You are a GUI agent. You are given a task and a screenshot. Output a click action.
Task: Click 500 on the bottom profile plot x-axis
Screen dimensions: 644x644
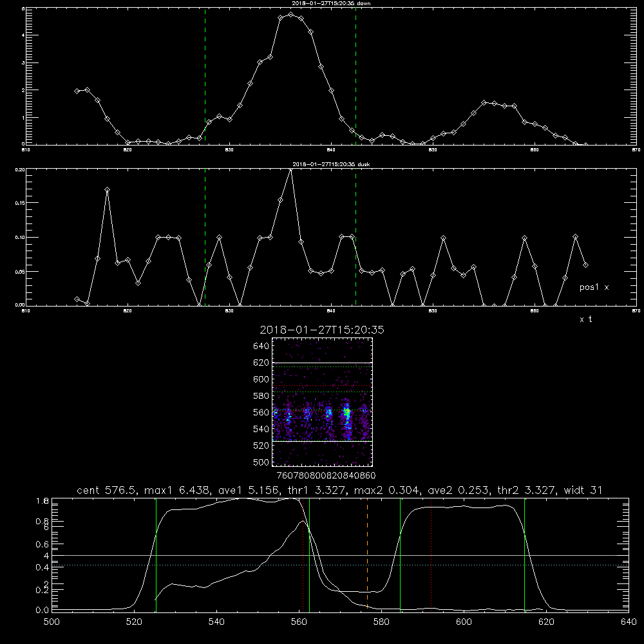(x=52, y=622)
